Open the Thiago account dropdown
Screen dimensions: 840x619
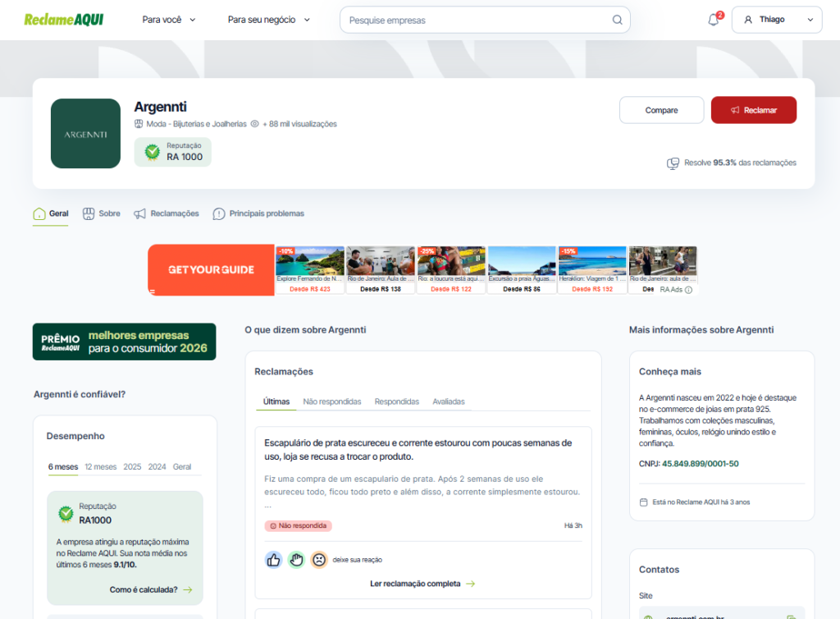tap(777, 20)
